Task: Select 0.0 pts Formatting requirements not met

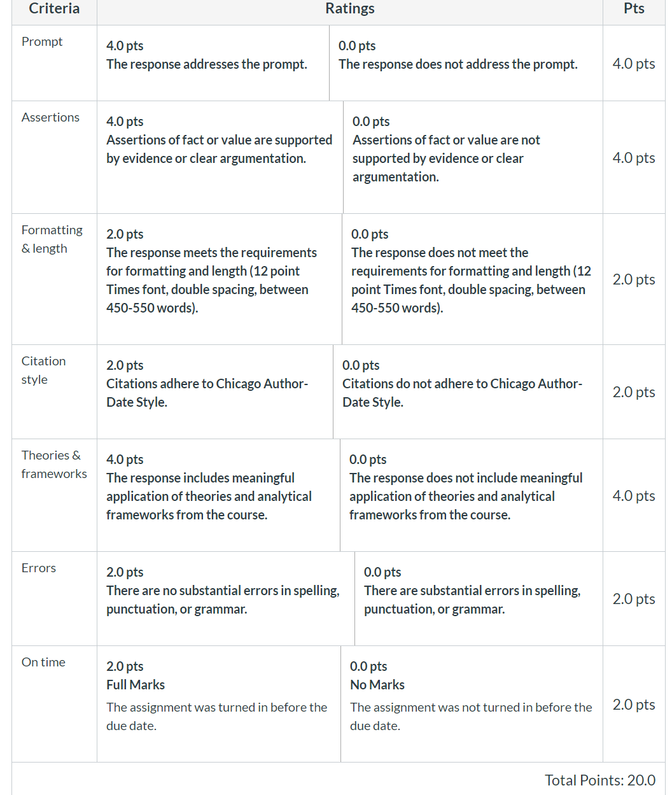Action: pyautogui.click(x=472, y=279)
